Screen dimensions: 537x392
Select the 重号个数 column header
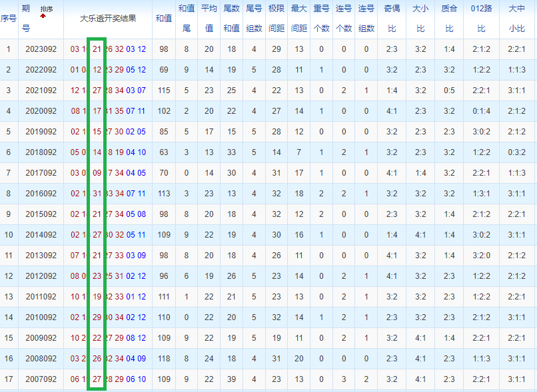(321, 19)
